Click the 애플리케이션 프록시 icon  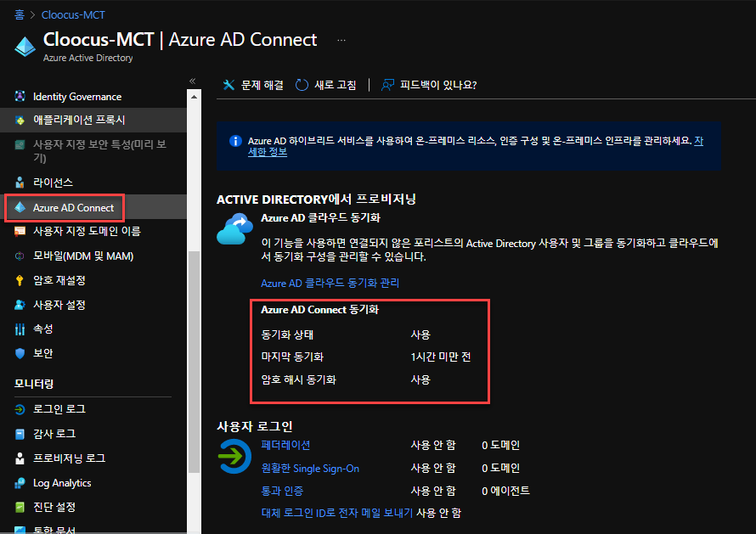pyautogui.click(x=20, y=120)
